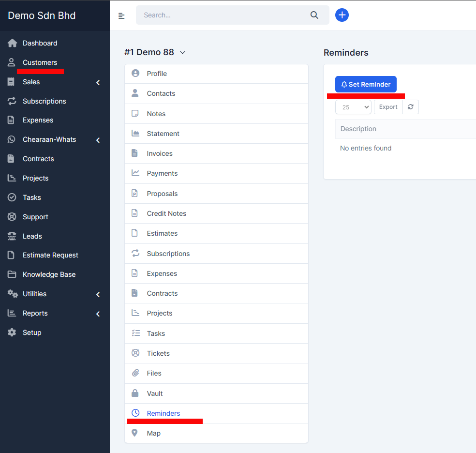476x453 pixels.
Task: Click the search magnifier icon
Action: click(314, 15)
